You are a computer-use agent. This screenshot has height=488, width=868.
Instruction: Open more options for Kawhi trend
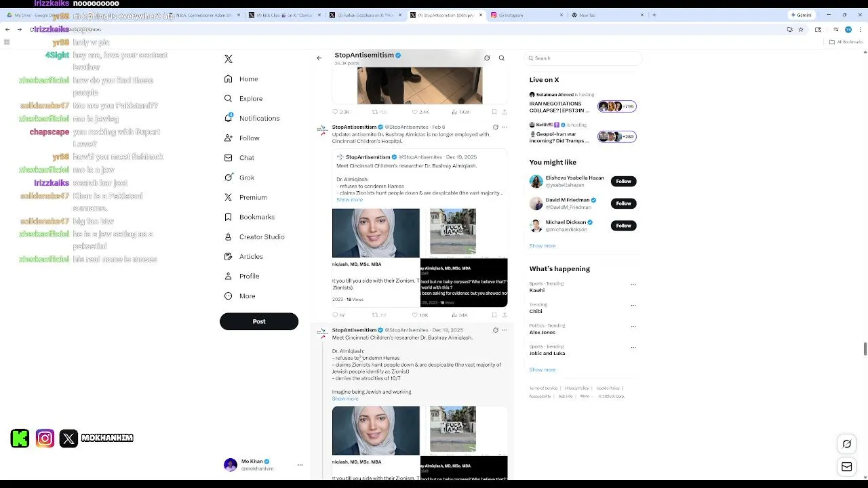click(x=633, y=285)
